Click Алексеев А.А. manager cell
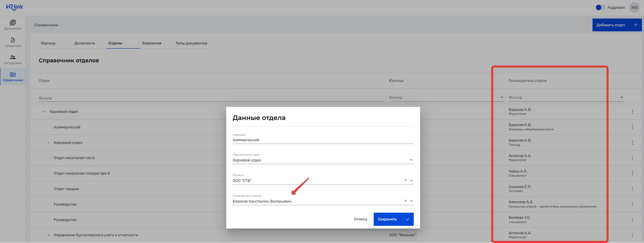 [552, 204]
